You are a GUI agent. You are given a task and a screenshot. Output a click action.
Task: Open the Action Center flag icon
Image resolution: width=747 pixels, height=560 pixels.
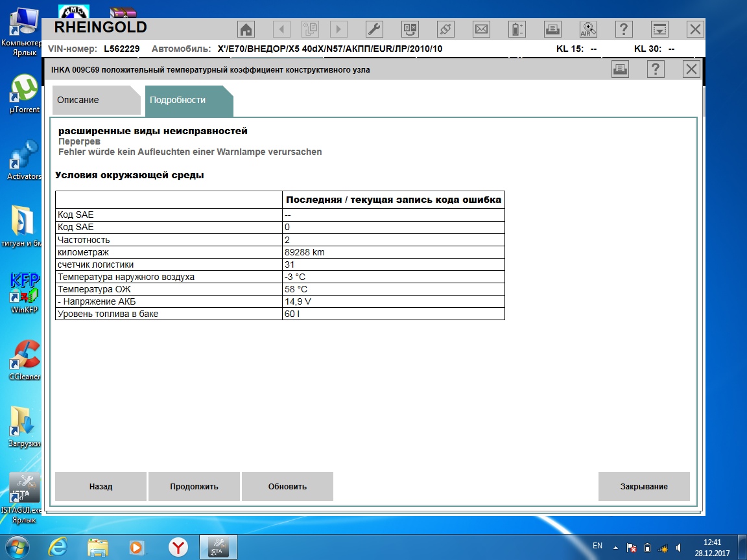632,548
